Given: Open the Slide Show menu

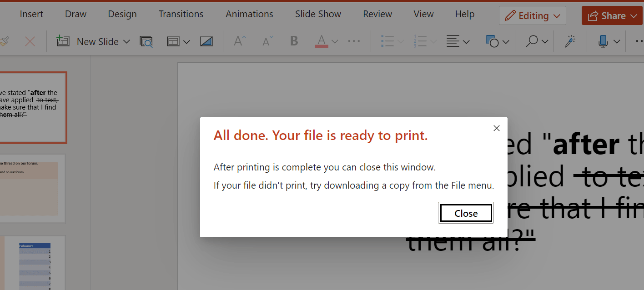Looking at the screenshot, I should coord(318,14).
